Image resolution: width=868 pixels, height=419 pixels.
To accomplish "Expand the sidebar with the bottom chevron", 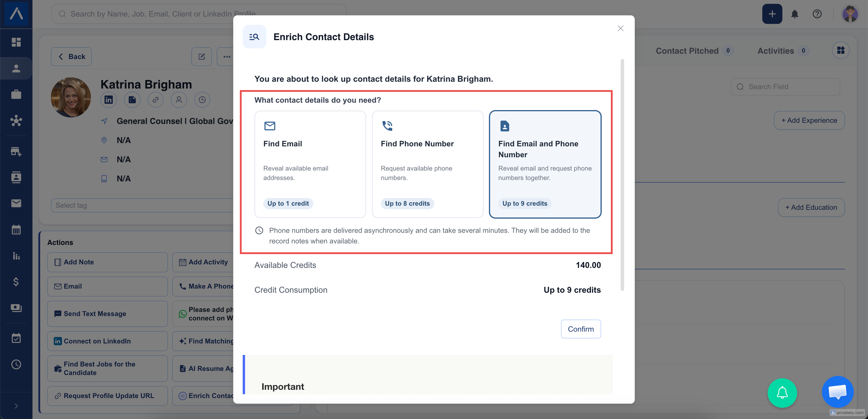I will click(16, 406).
